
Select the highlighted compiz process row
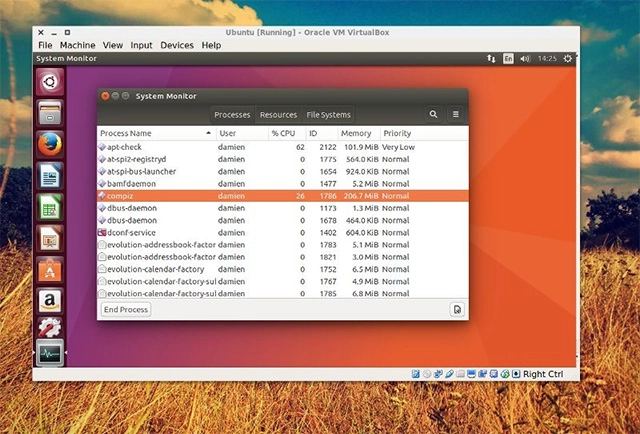pos(283,196)
